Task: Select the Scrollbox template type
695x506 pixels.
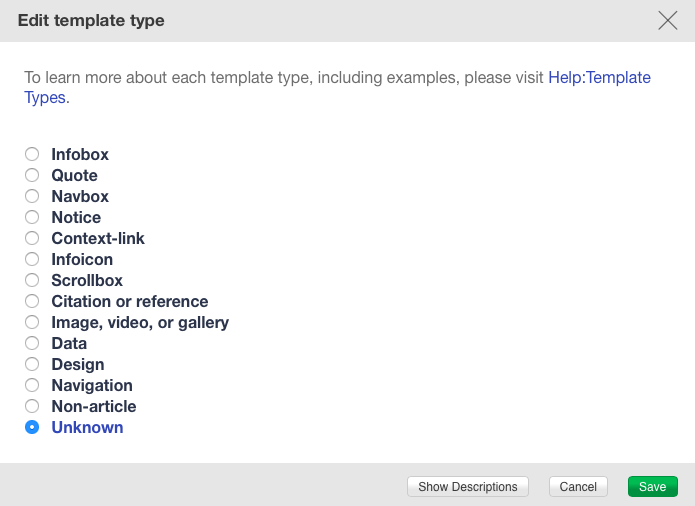Action: click(x=32, y=281)
